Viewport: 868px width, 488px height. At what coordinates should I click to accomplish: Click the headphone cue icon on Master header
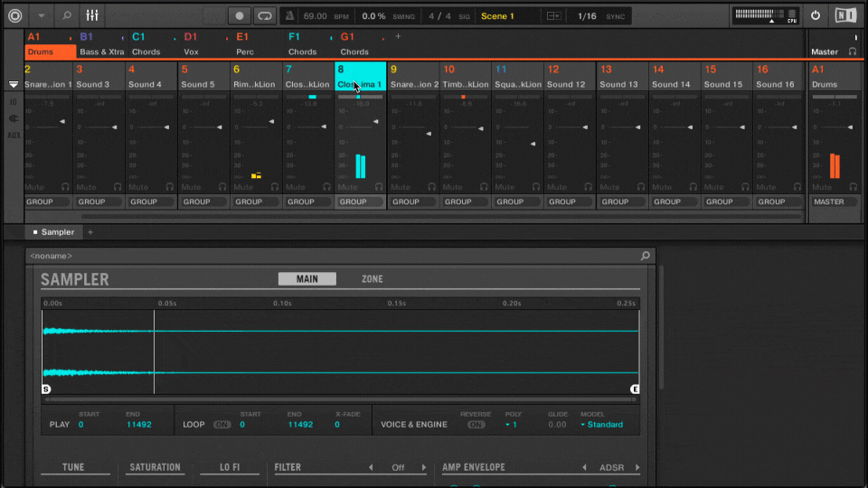point(853,52)
